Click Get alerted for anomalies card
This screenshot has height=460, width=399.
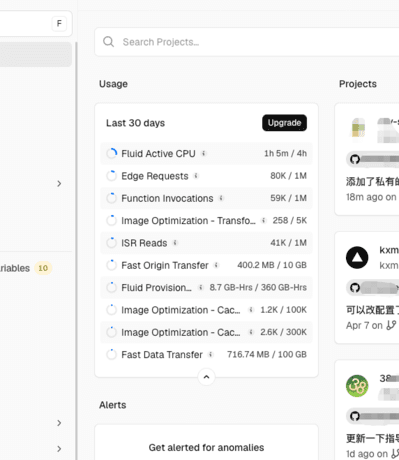click(x=206, y=442)
